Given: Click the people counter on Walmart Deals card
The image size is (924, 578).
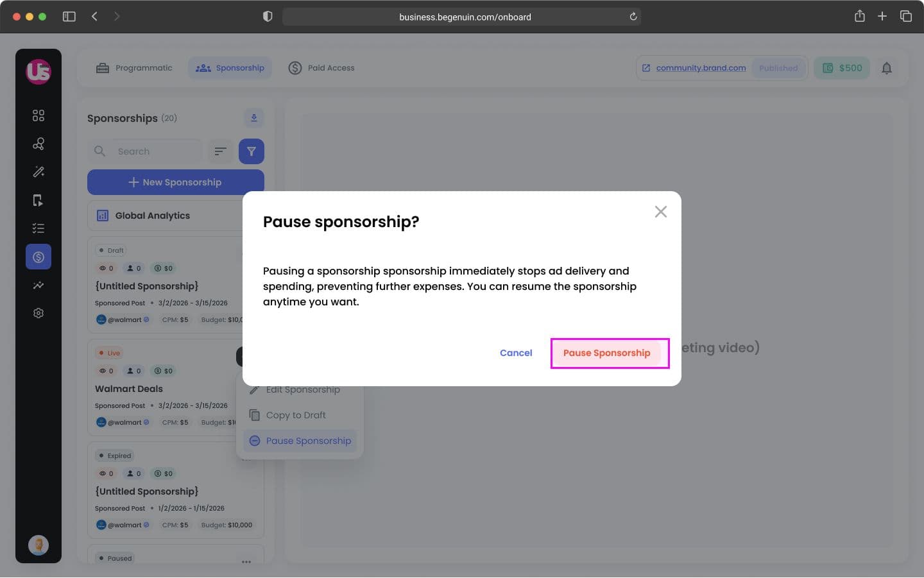Looking at the screenshot, I should (x=134, y=371).
